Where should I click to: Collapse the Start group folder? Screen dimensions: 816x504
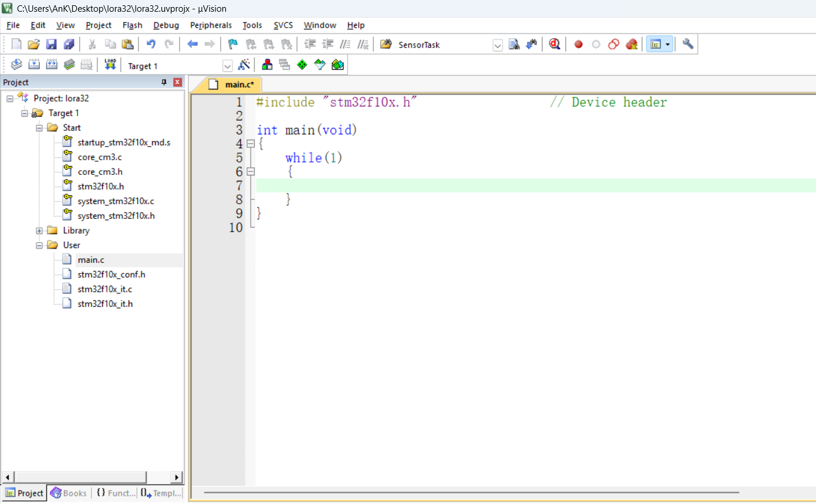pos(39,128)
